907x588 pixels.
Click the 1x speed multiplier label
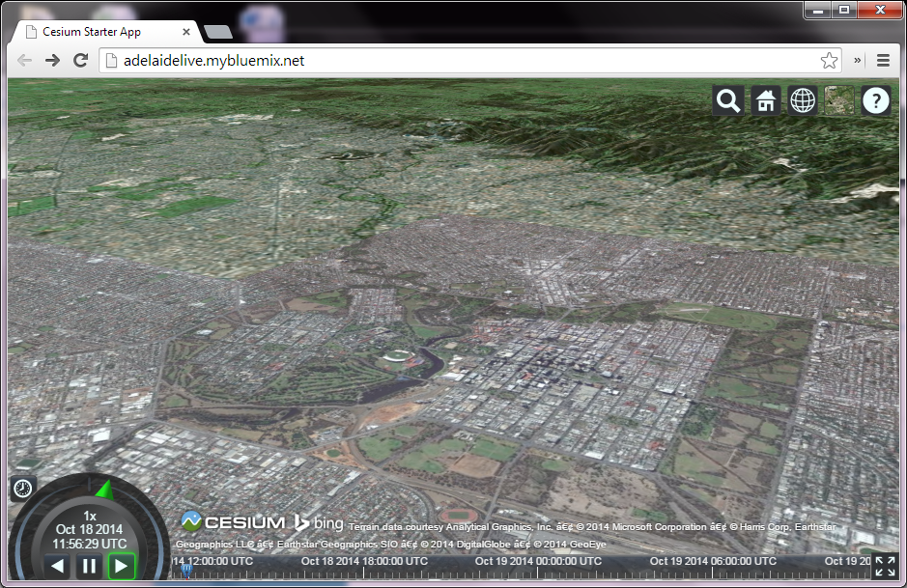click(90, 516)
